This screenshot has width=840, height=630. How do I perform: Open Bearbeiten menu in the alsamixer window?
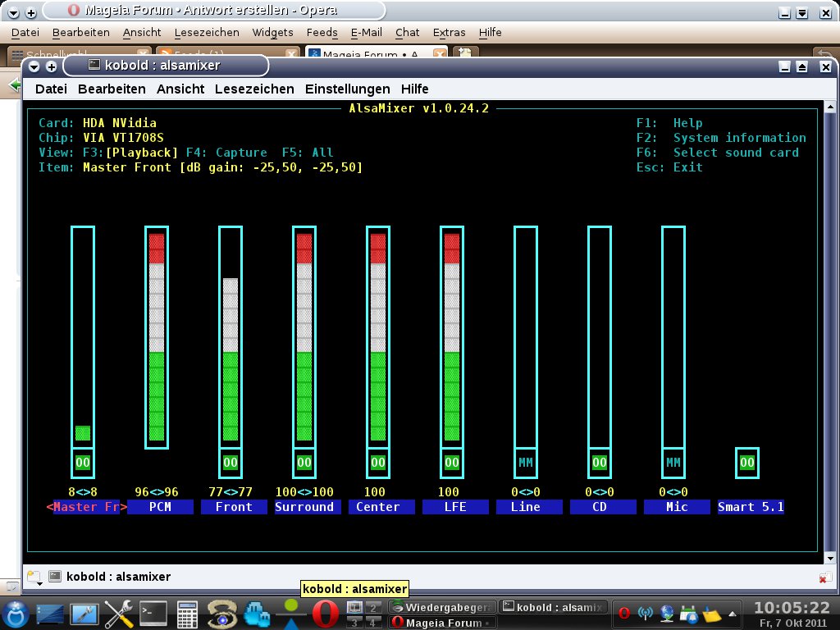112,89
